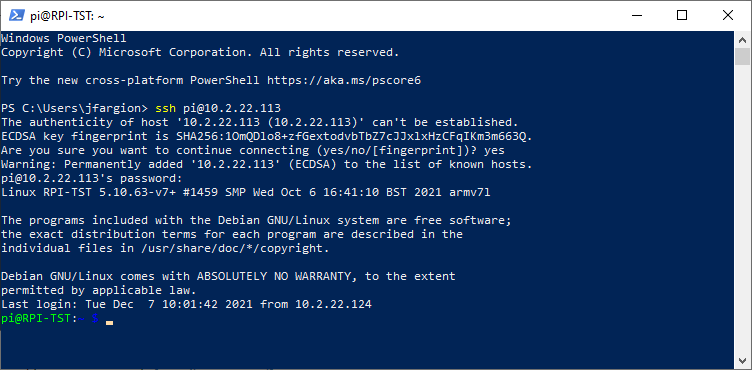Click the Last login timestamp line
This screenshot has height=370, width=752.
pyautogui.click(x=187, y=304)
